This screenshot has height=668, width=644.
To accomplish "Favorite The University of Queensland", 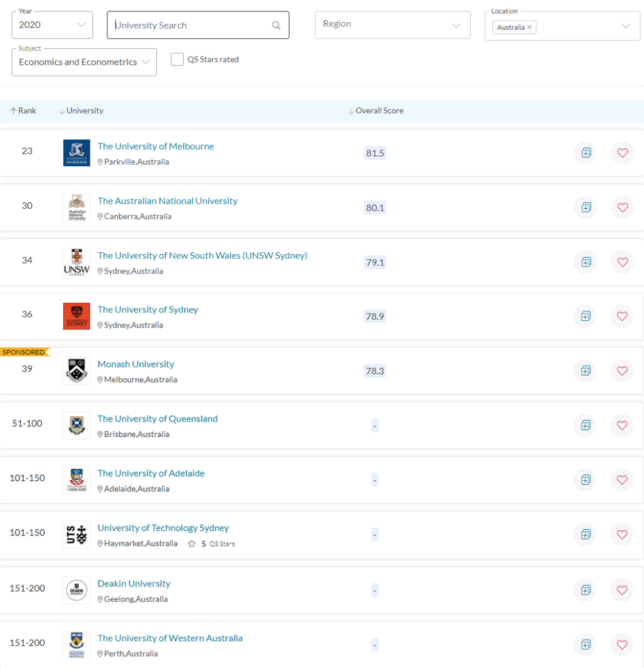I will click(x=623, y=425).
